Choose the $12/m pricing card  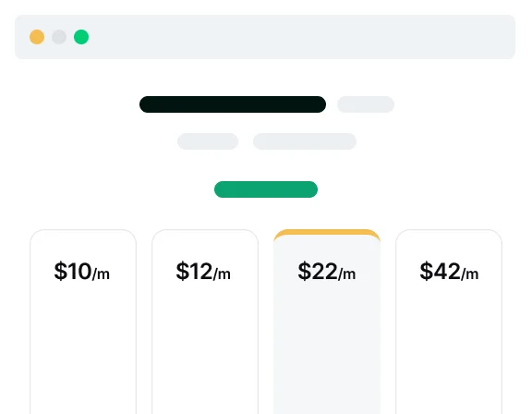click(x=205, y=322)
